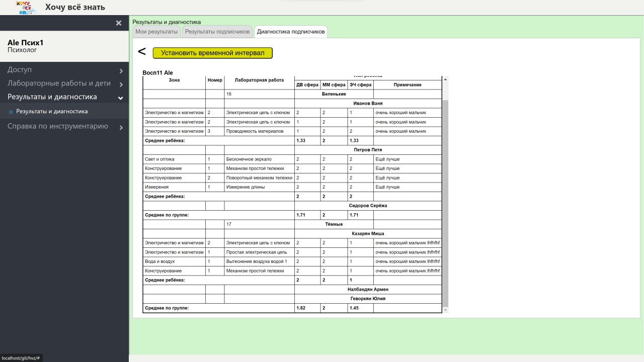
Task: Click the Тёмные group name cell
Action: point(334,224)
